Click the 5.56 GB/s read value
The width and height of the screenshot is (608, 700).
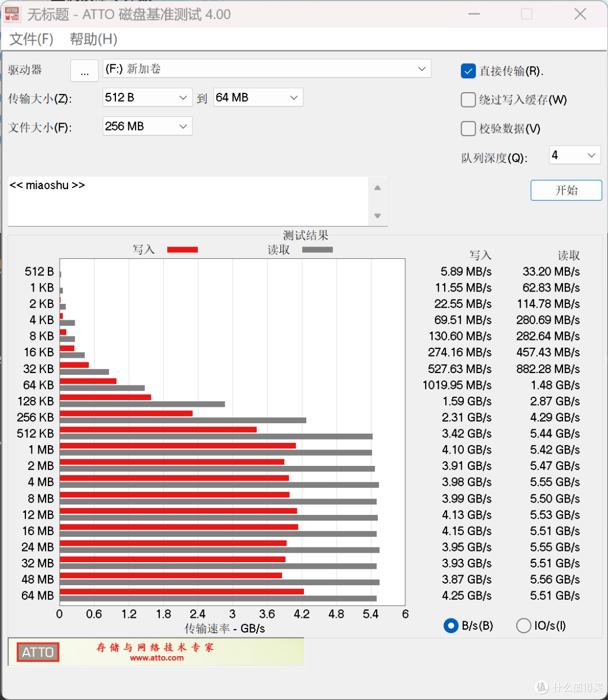pyautogui.click(x=555, y=579)
